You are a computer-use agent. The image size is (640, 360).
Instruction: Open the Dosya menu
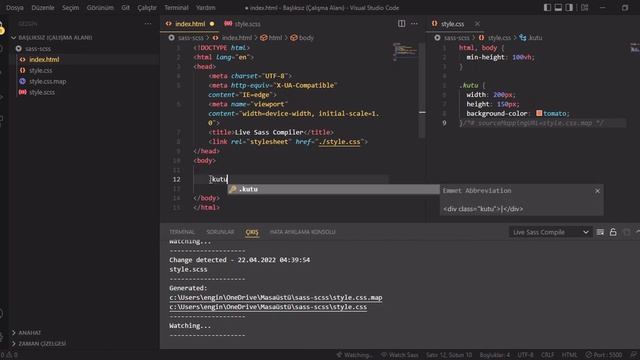coord(15,8)
